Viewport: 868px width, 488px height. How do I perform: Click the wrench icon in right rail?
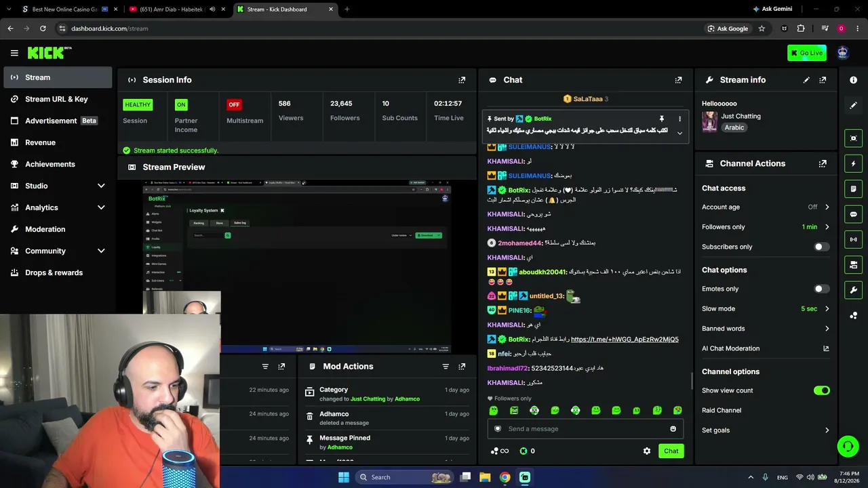(x=853, y=290)
